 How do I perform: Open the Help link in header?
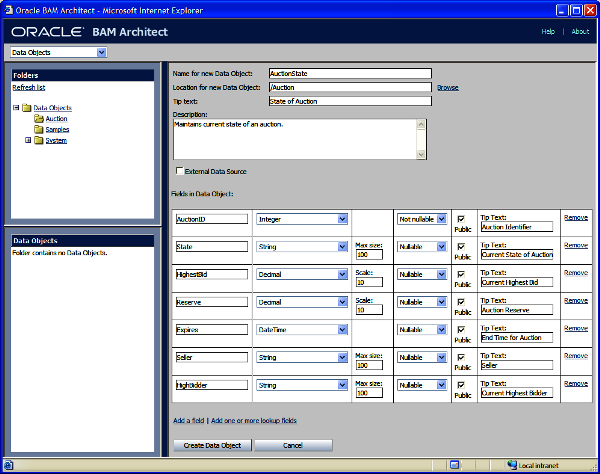coord(548,32)
